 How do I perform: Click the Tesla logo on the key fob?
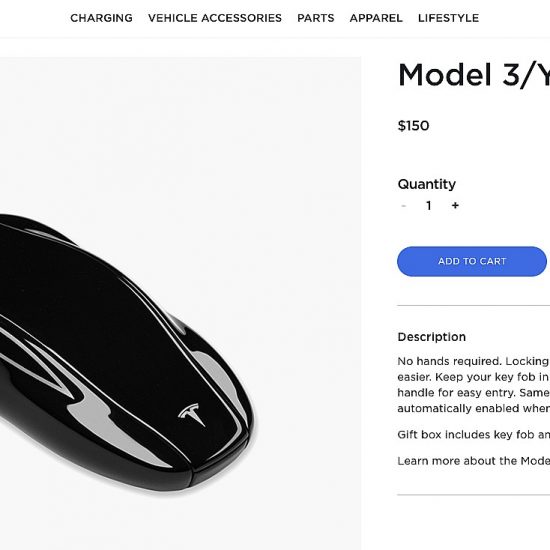click(192, 414)
